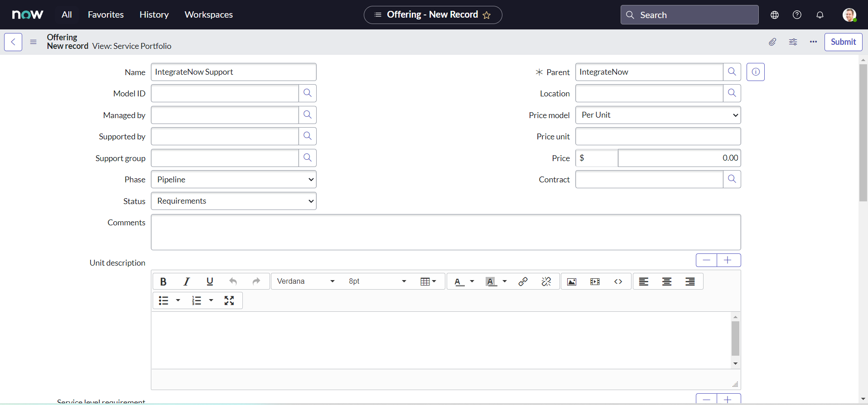
Task: Look up Location using search icon
Action: [x=732, y=93]
